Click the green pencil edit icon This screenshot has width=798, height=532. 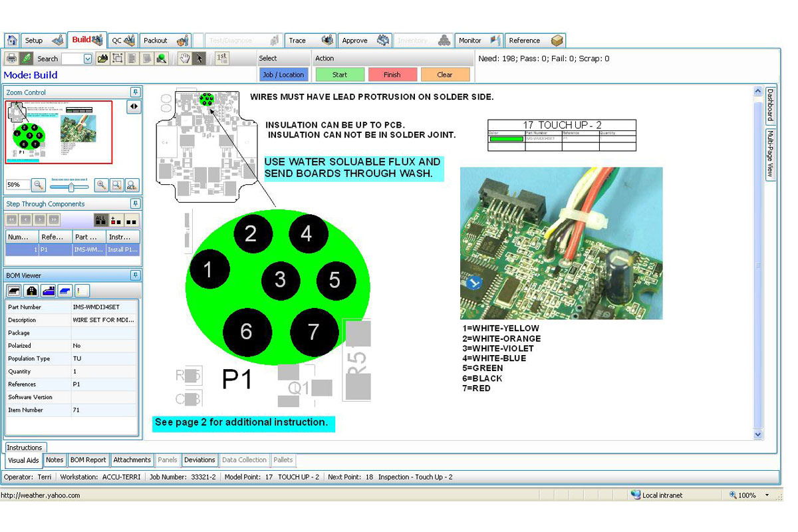[26, 59]
